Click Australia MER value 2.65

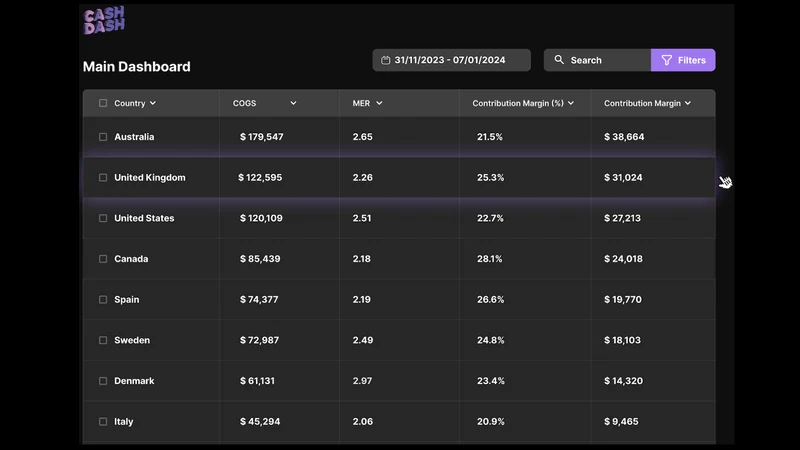coord(363,137)
